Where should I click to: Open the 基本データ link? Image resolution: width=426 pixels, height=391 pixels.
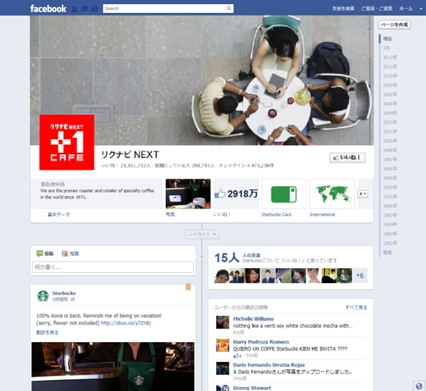[x=59, y=214]
